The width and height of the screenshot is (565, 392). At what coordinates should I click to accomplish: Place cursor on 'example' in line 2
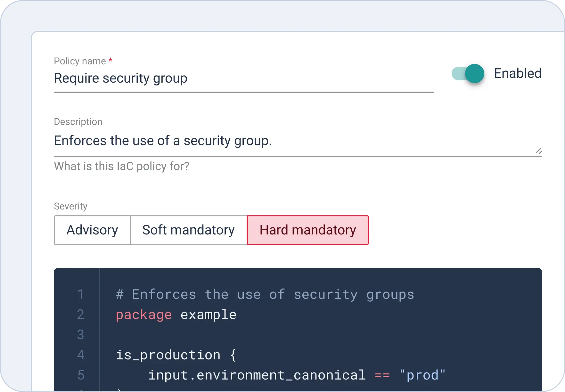[x=209, y=315]
